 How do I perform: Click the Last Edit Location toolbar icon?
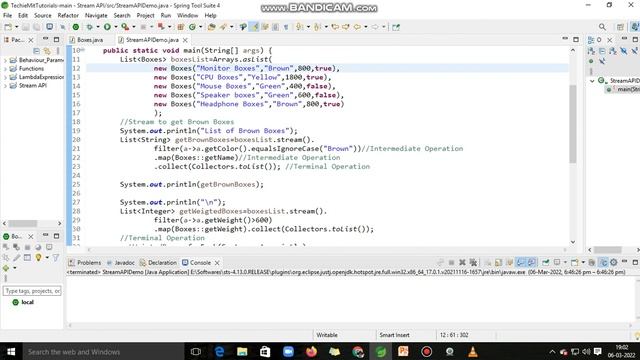point(335,27)
